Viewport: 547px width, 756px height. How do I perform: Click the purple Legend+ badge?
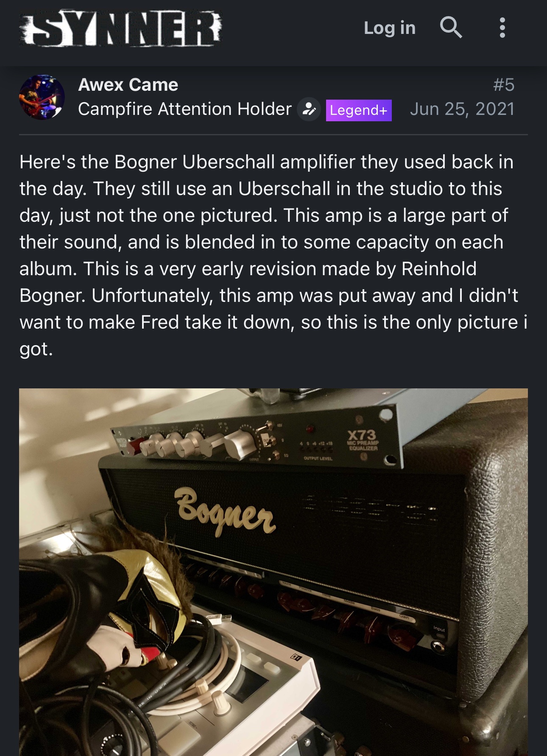(359, 110)
